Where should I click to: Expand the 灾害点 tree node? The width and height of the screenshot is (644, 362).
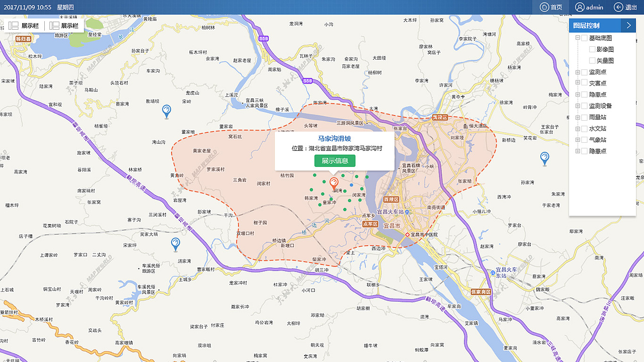[x=578, y=83]
